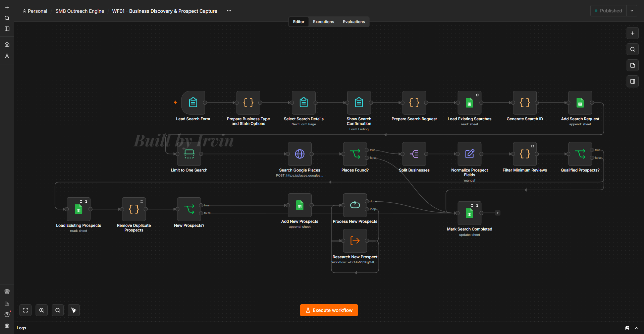Open the add node plus panel

633,33
